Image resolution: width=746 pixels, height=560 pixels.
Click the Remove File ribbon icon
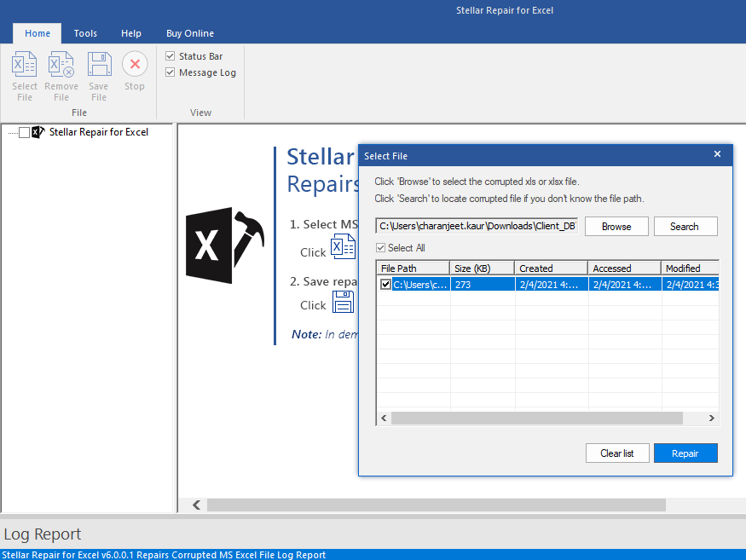point(61,64)
